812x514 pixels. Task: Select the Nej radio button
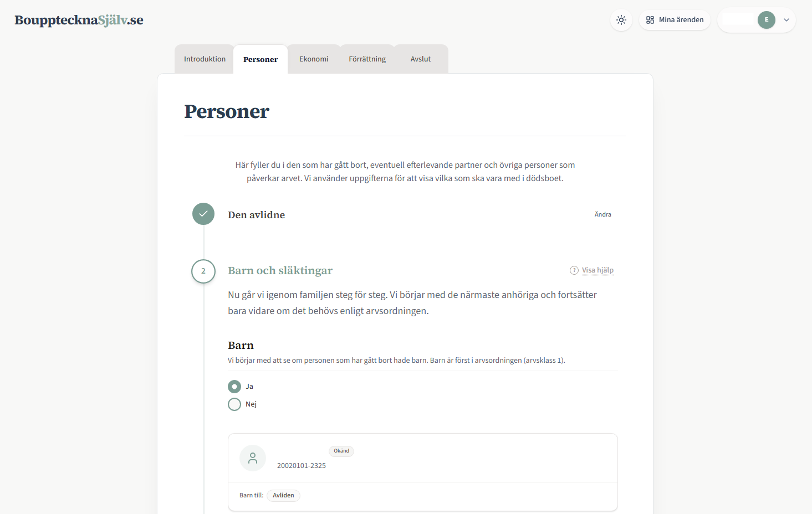click(234, 404)
